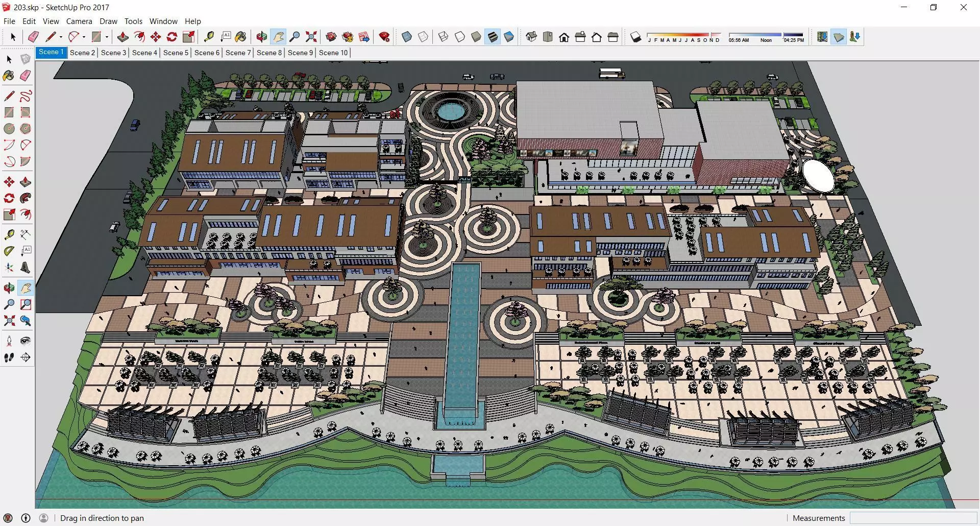Select the Polygon tool
Screen dimensions: 980x526
tap(26, 129)
